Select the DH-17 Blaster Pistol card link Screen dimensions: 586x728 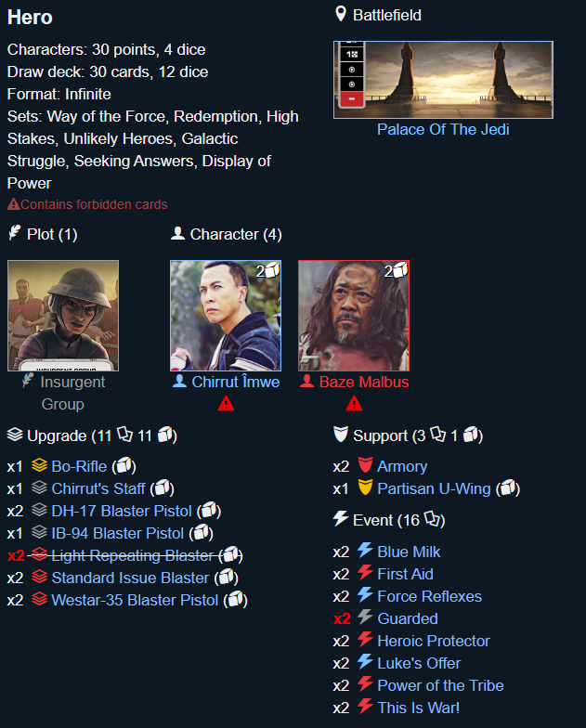click(x=122, y=511)
